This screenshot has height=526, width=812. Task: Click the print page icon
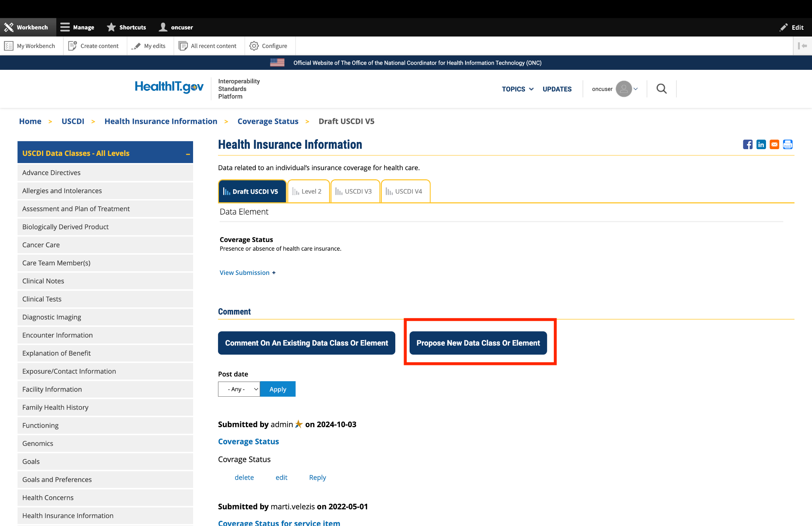click(788, 144)
